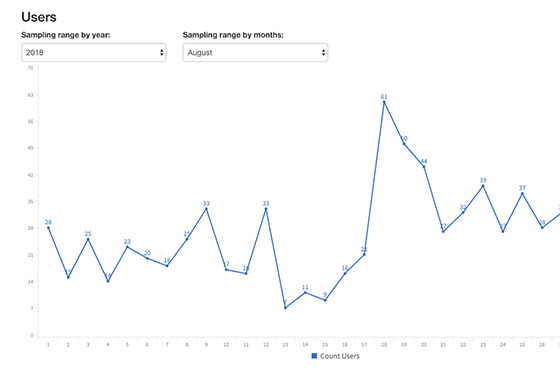
Task: Select the data point labeled 44
Action: coord(424,166)
